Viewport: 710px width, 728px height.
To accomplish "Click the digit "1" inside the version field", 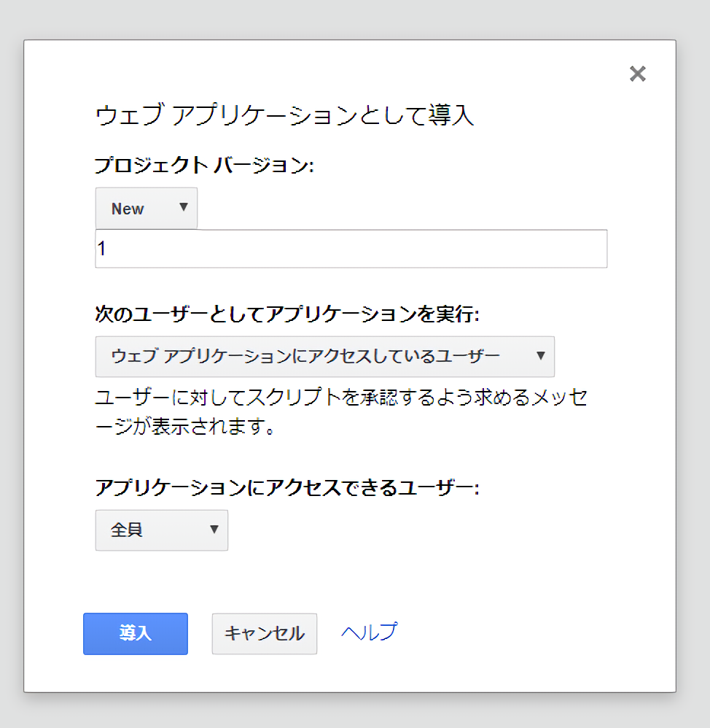I will 102,249.
